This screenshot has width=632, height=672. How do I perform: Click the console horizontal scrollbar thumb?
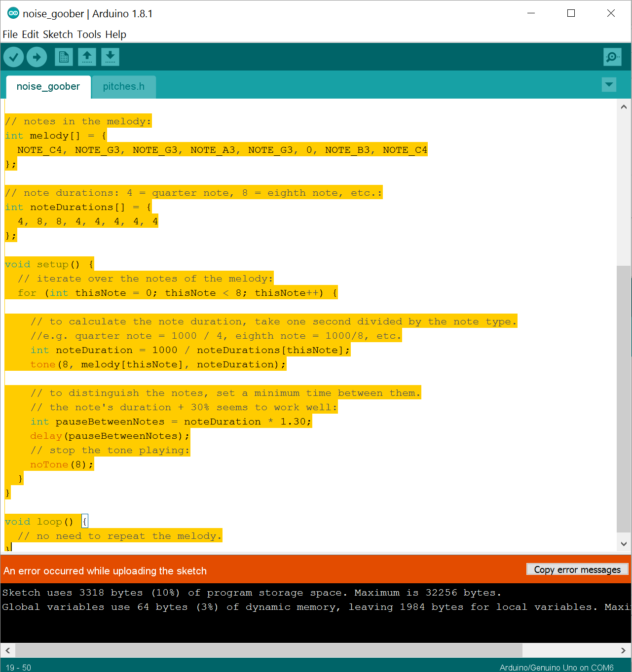coord(269,650)
